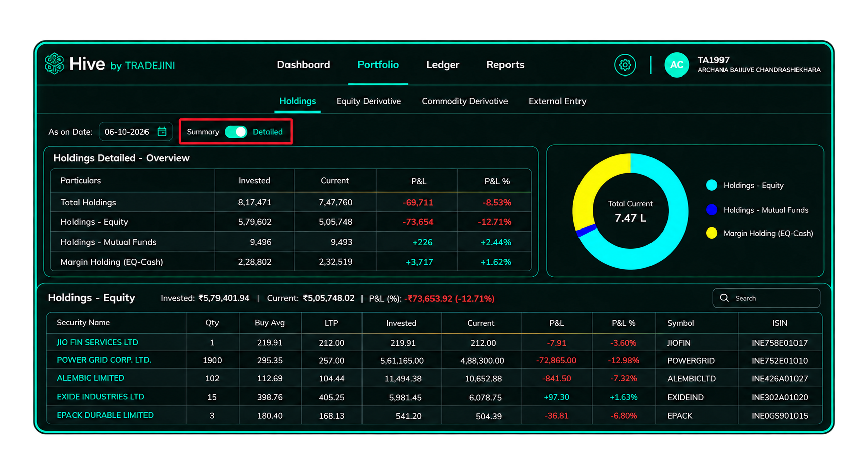This screenshot has width=868, height=459.
Task: Toggle the Summary/Detailed switch
Action: (x=236, y=132)
